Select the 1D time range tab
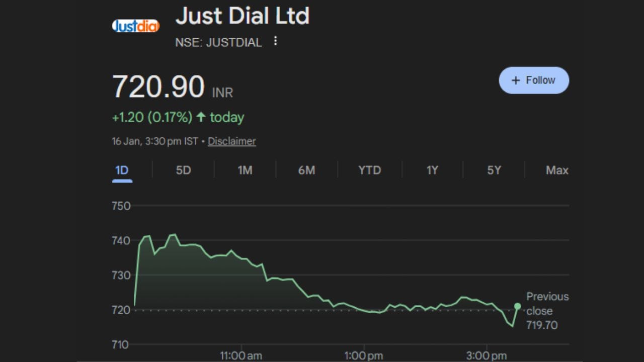 (122, 170)
